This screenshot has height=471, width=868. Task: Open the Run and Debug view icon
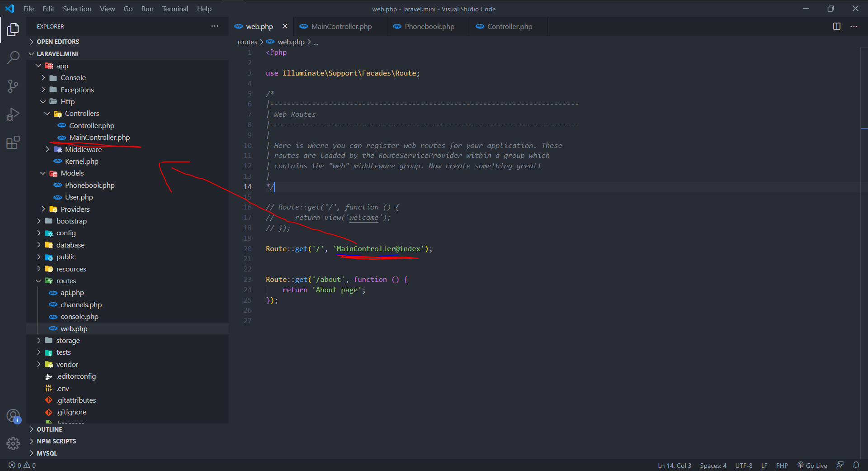[x=13, y=114]
